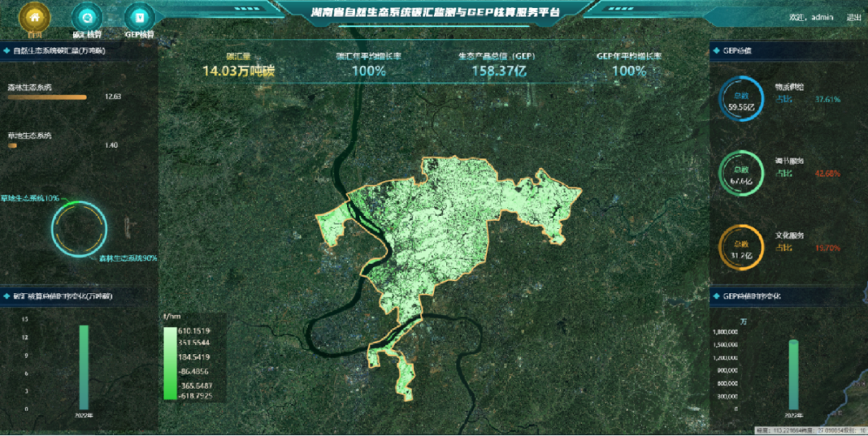
Task: Click the 碳汇年平均增长率 100% statistic
Action: (369, 71)
